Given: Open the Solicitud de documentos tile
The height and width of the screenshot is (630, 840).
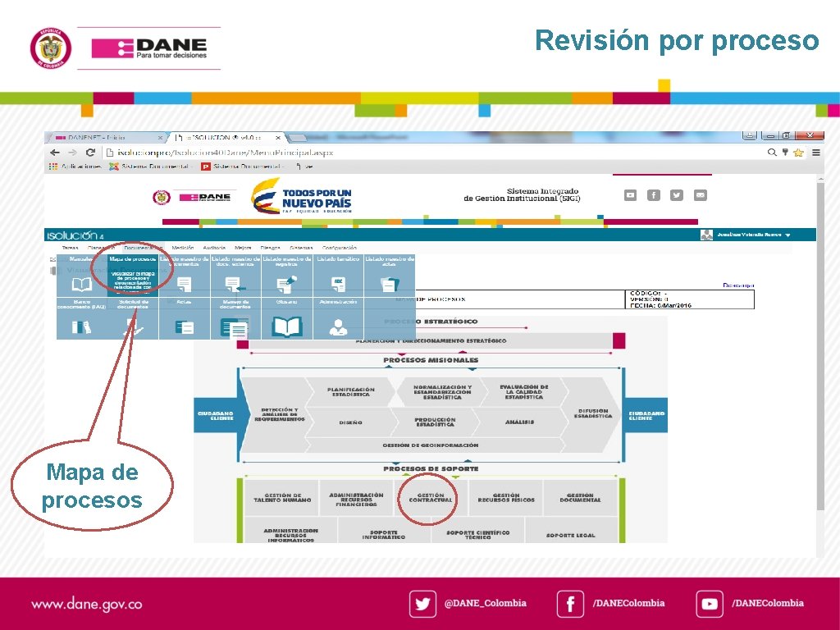Looking at the screenshot, I should [133, 318].
